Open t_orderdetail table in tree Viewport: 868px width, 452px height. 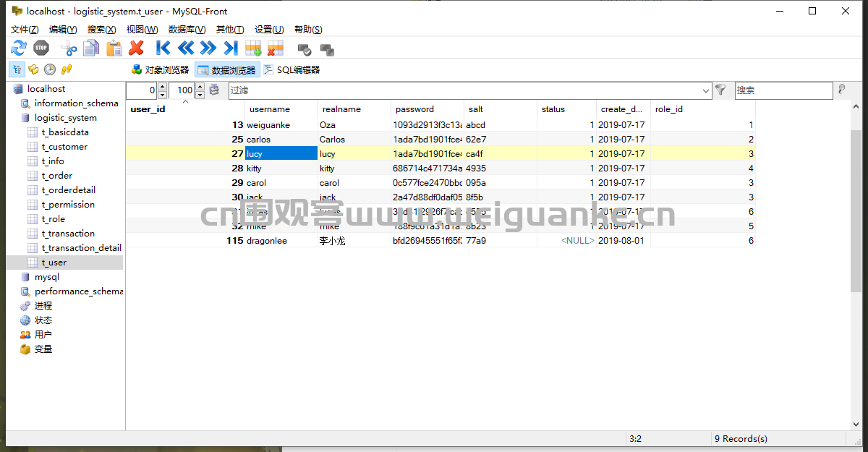(x=68, y=190)
